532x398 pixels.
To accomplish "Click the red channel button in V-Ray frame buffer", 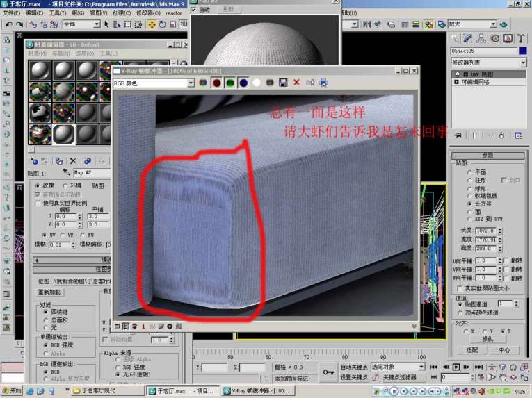I will [x=216, y=83].
